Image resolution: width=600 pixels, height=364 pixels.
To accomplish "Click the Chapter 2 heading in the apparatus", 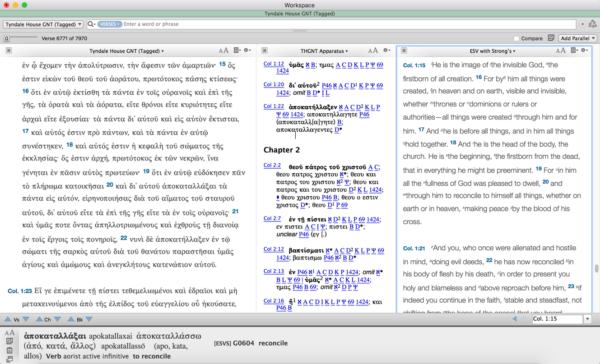I will tap(282, 150).
